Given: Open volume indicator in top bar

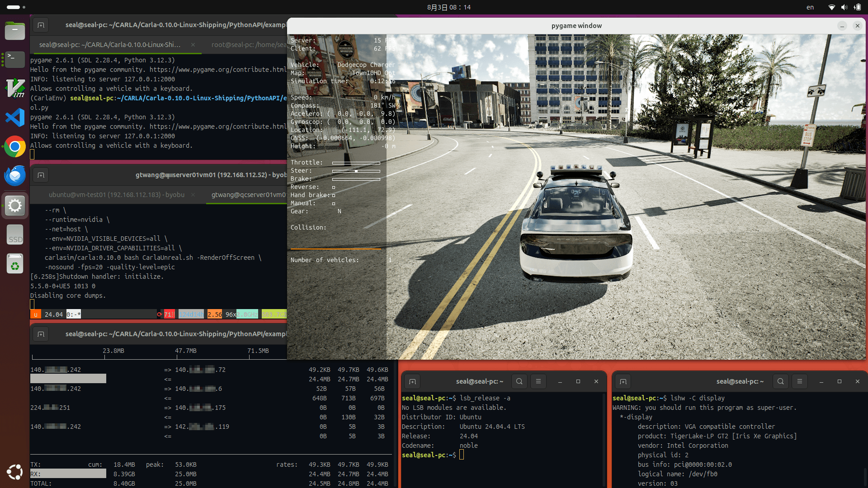Looking at the screenshot, I should click(844, 7).
